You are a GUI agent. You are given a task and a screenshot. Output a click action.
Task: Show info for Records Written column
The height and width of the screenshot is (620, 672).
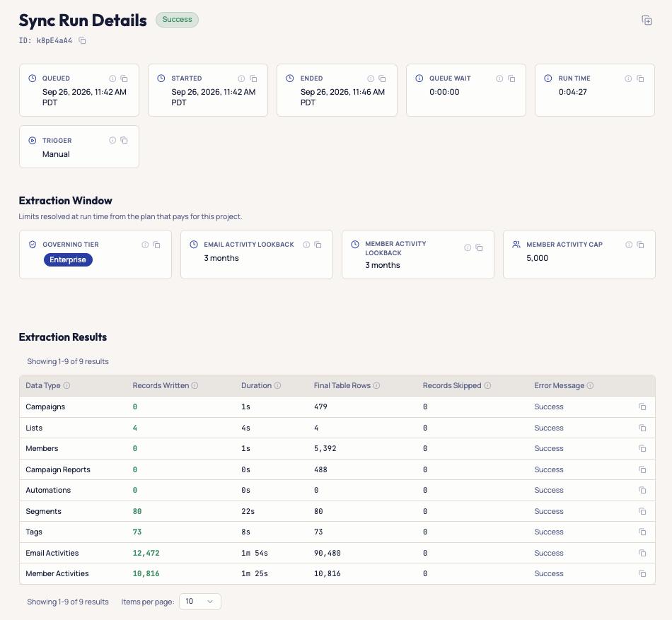coord(195,385)
